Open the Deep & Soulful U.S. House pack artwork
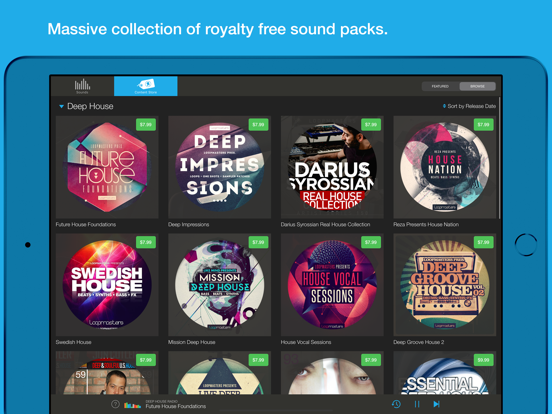552x414 pixels. coord(107,373)
